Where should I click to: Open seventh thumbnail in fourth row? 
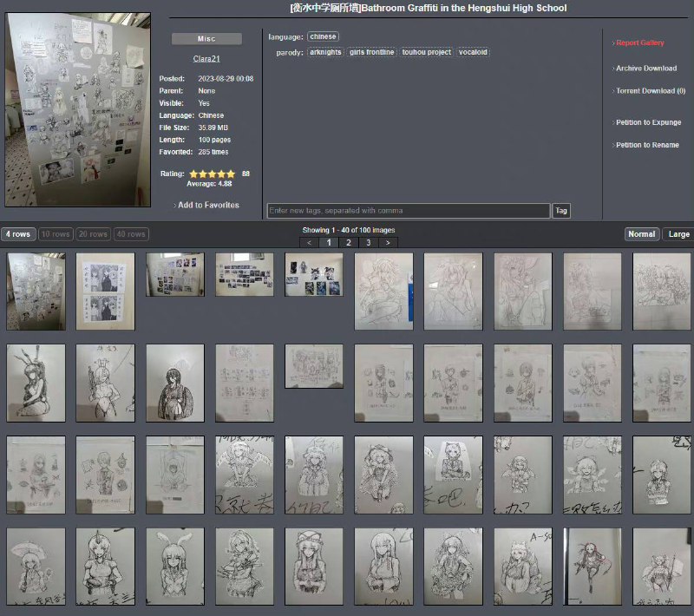click(453, 567)
